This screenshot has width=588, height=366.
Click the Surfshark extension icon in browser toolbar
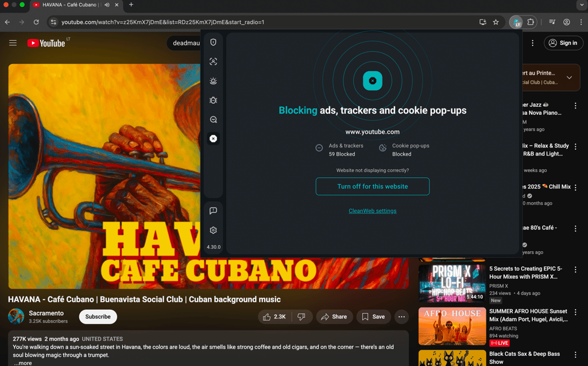pyautogui.click(x=516, y=22)
